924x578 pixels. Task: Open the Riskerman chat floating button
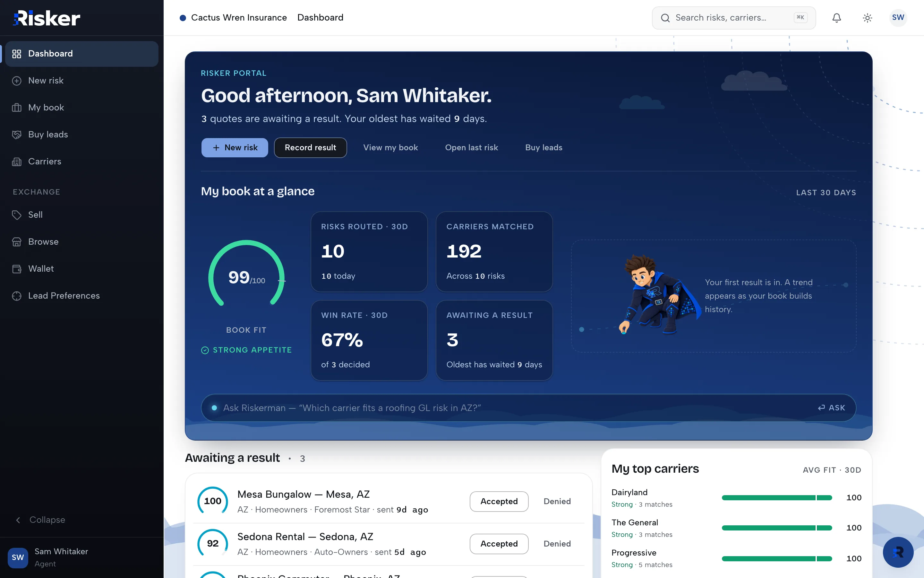pos(898,552)
